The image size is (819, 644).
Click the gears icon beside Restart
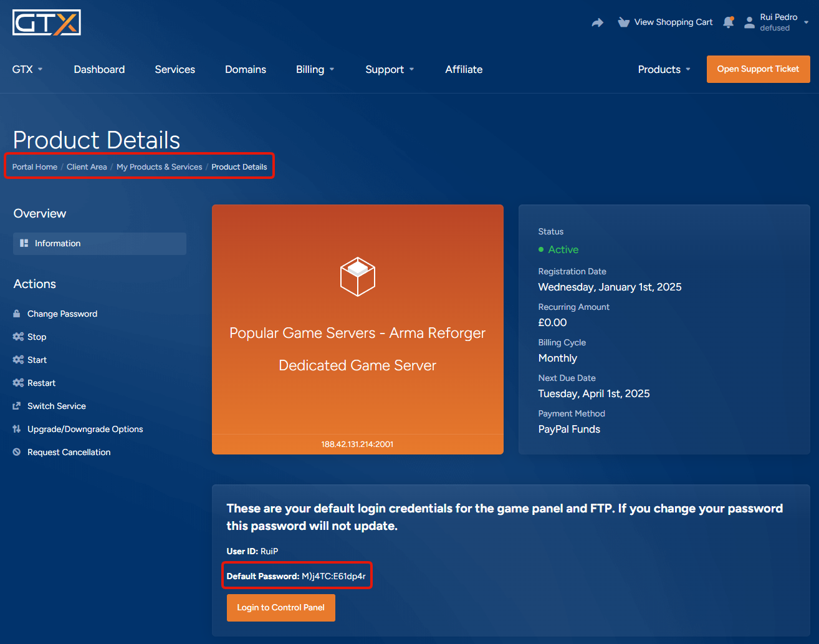point(18,383)
